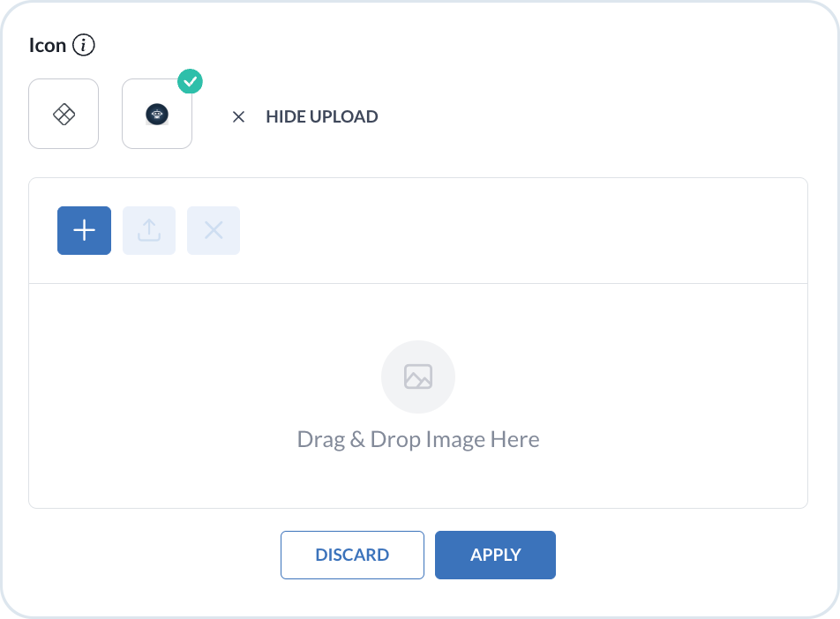Click the diamond glyph inside the first tile

[64, 114]
